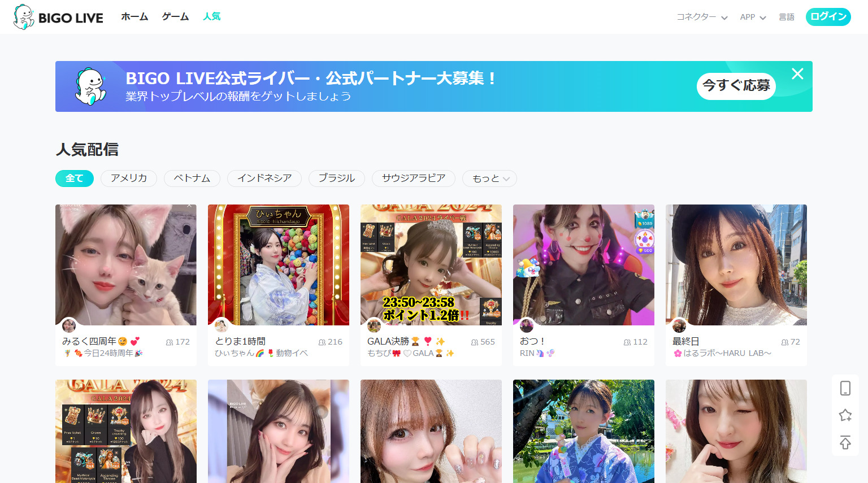The width and height of the screenshot is (868, 483).
Task: Click the viewer count 565
Action: point(483,342)
